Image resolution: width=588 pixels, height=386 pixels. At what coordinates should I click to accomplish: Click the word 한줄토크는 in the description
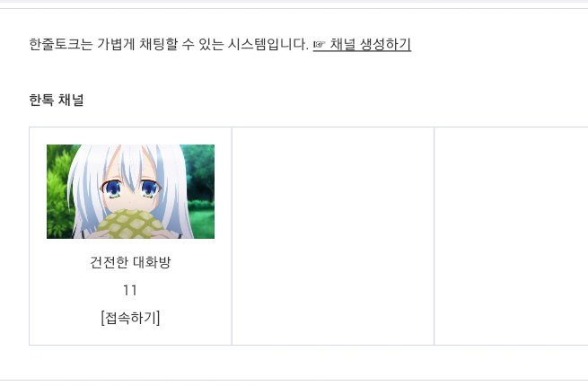point(61,44)
